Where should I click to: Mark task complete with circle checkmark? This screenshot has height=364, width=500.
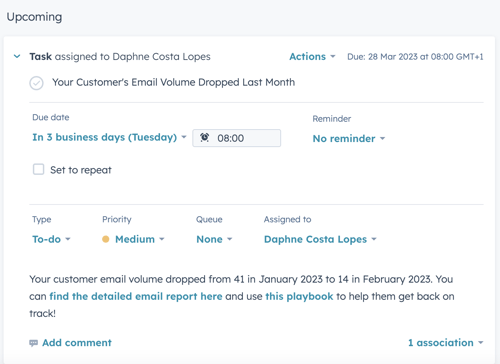pyautogui.click(x=36, y=83)
